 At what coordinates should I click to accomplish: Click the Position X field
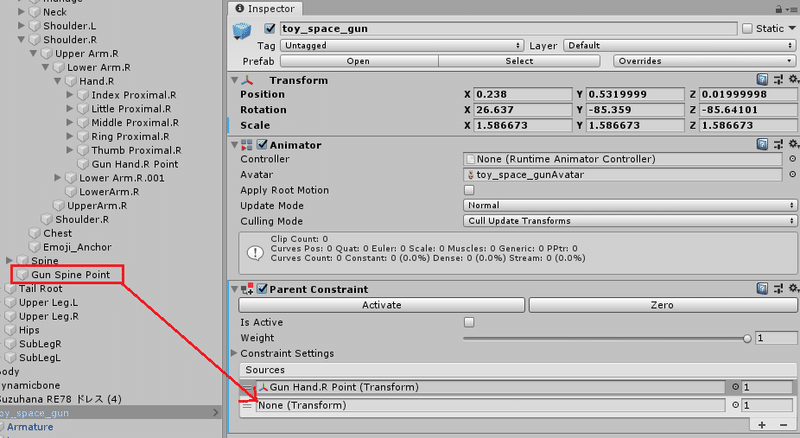[523, 94]
